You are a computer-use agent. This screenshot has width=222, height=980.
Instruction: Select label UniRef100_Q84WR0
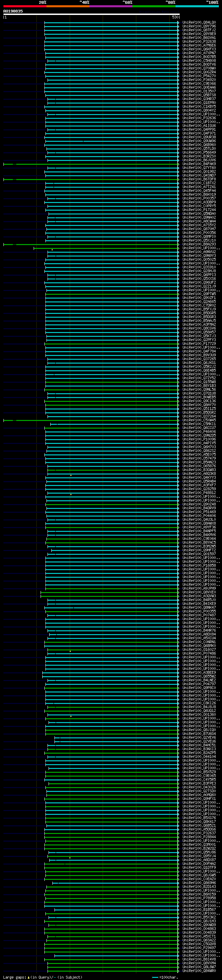tap(199, 971)
